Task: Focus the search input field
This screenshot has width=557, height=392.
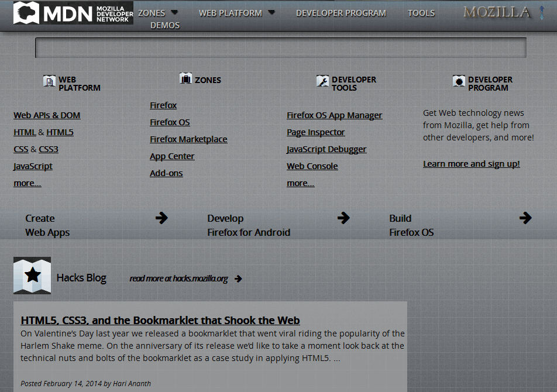Action: pos(281,47)
